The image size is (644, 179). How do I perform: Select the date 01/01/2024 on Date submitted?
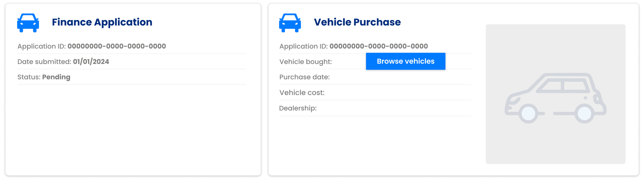click(x=91, y=62)
